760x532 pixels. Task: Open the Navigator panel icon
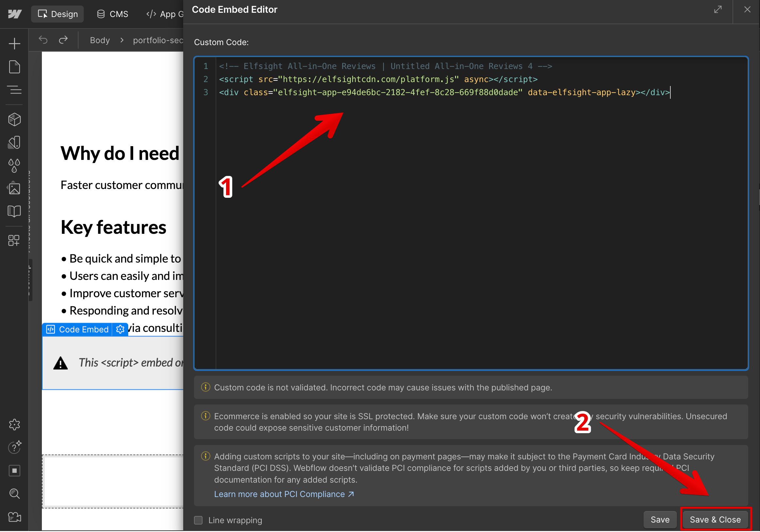pos(14,90)
